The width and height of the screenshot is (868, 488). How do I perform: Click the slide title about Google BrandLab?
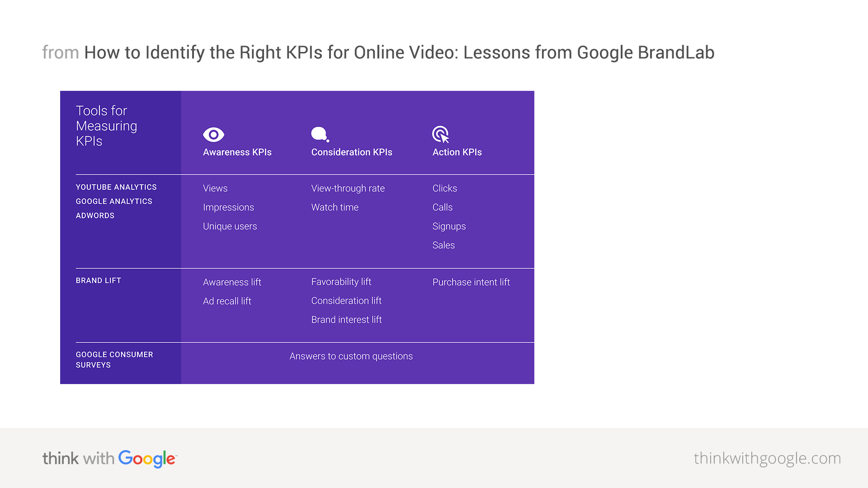click(378, 52)
